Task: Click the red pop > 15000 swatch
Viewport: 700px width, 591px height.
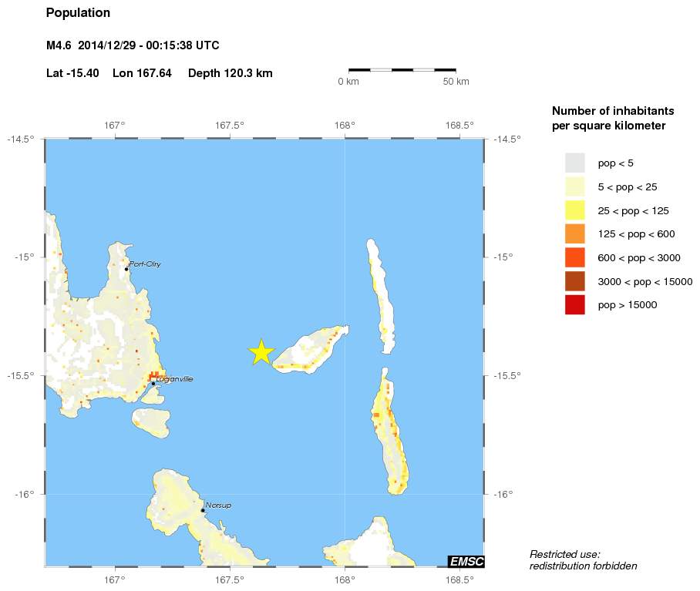Action: point(575,305)
